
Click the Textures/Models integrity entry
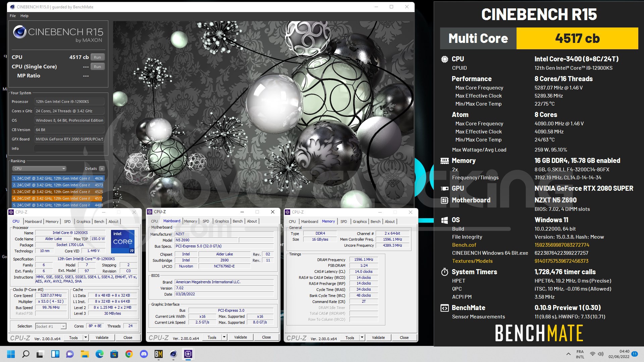tap(472, 261)
